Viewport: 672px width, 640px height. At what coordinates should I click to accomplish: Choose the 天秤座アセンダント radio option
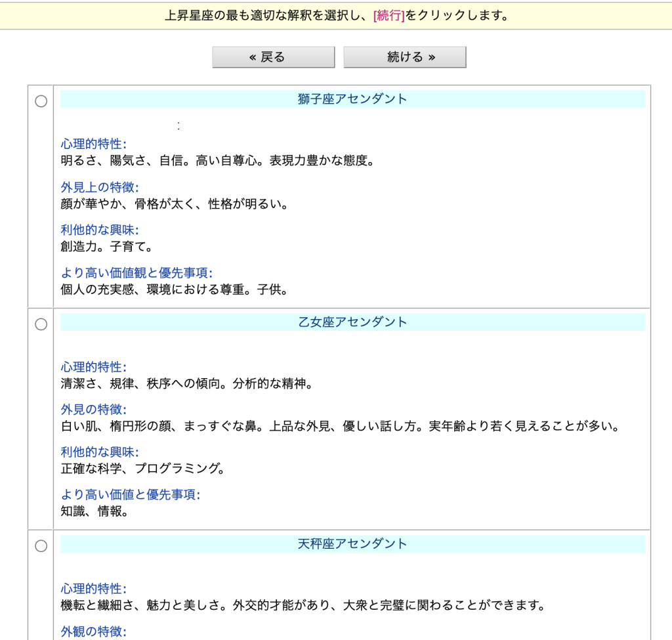click(41, 545)
